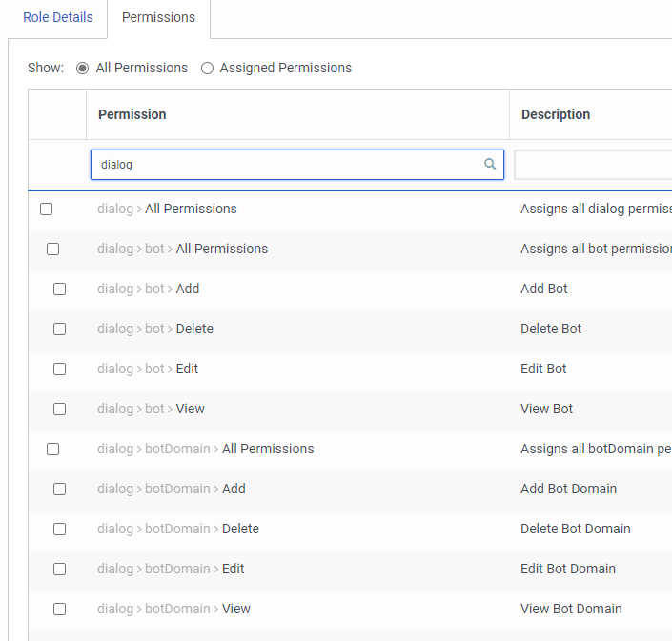Screen dimensions: 672x641
Task: Tick the dialog > botDomain > Add checkbox
Action: (x=59, y=489)
